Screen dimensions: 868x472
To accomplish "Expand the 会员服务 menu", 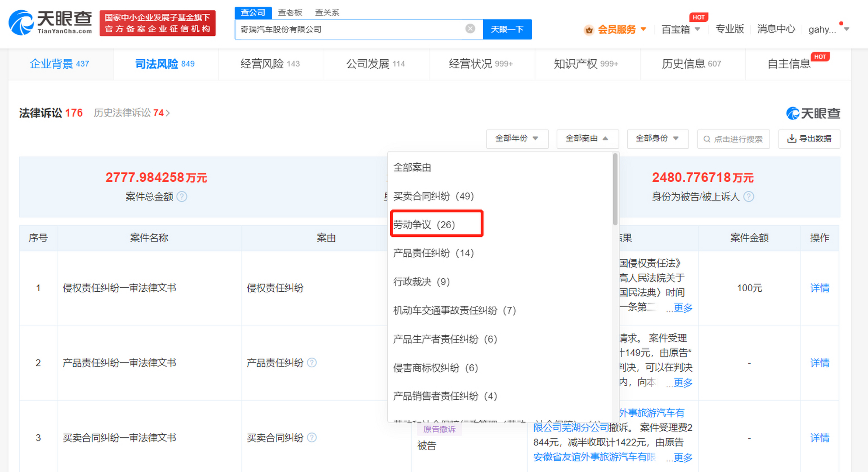I will pos(644,29).
